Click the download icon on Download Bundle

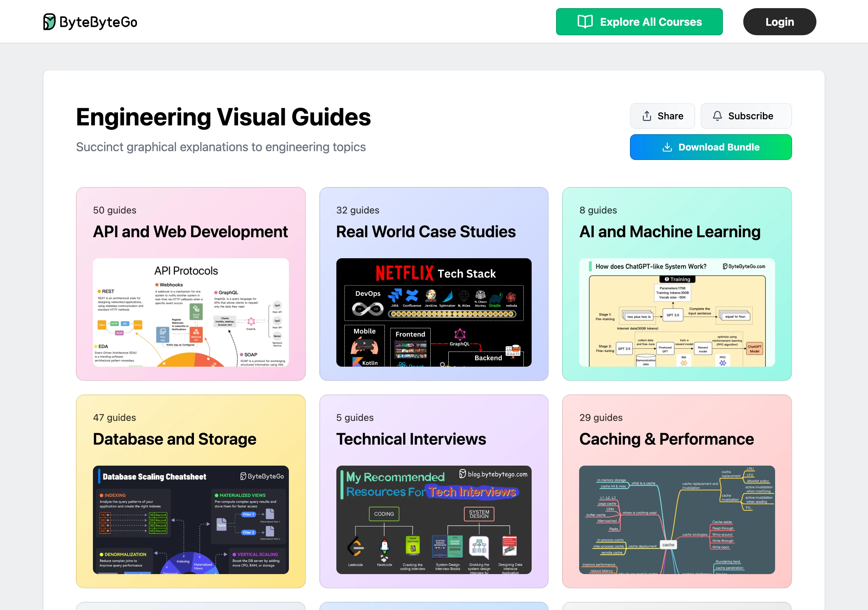667,147
